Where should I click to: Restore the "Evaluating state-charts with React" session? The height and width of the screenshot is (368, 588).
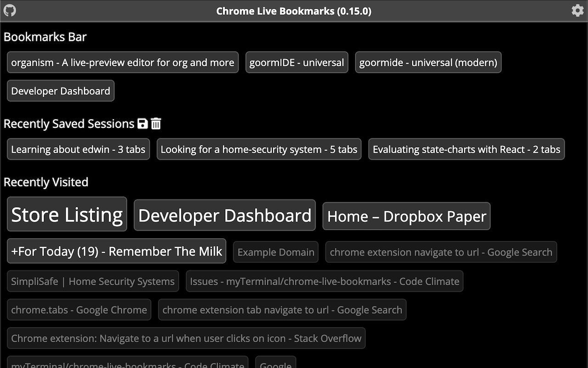click(x=466, y=149)
